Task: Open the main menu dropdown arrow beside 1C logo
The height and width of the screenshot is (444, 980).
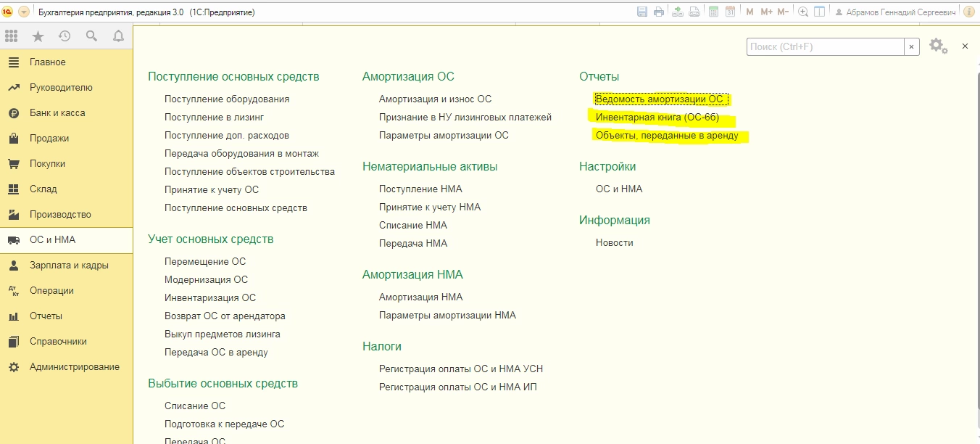Action: point(22,12)
